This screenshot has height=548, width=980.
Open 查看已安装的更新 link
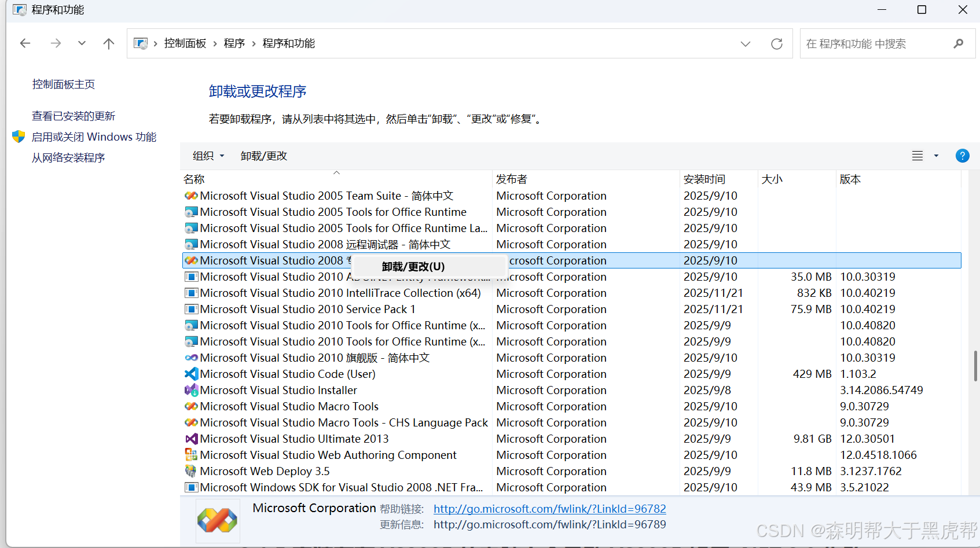(x=74, y=116)
